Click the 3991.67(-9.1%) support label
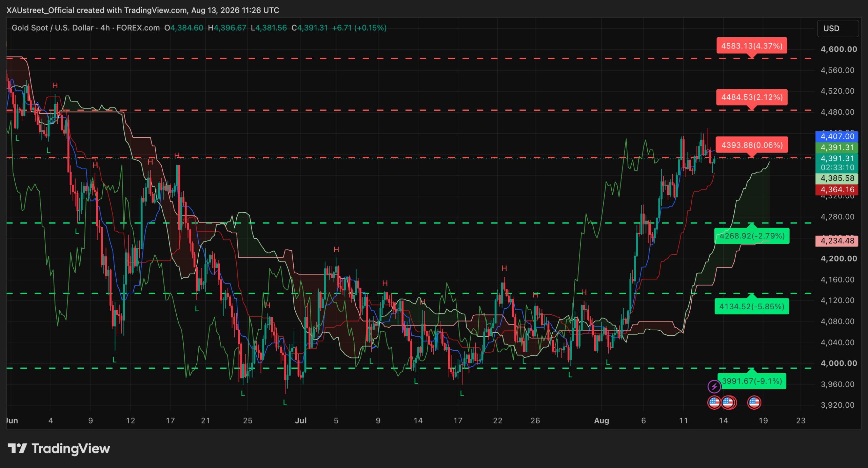 tap(752, 381)
